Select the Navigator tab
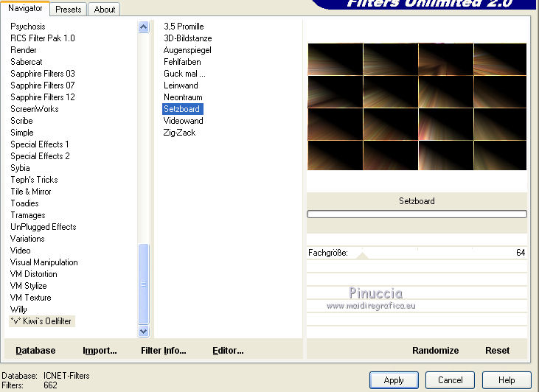539x392 pixels. (25, 8)
